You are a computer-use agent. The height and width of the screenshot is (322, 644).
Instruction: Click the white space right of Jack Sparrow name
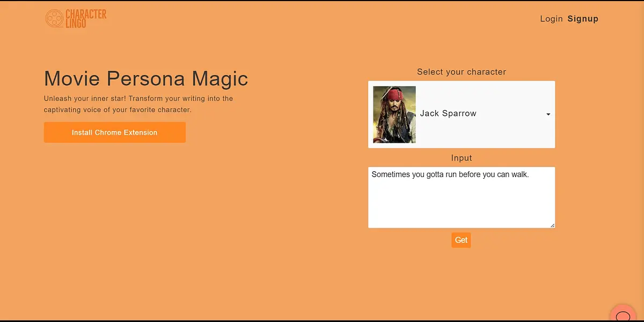[x=510, y=114]
